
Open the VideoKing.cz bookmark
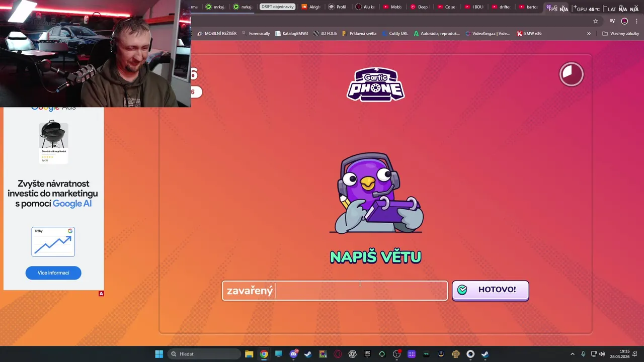coord(488,34)
